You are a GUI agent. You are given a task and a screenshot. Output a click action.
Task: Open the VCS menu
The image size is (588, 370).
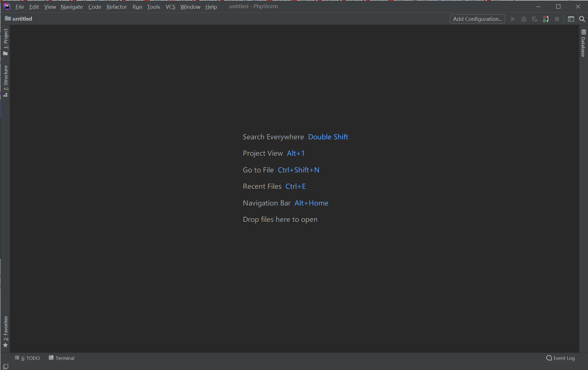click(170, 7)
